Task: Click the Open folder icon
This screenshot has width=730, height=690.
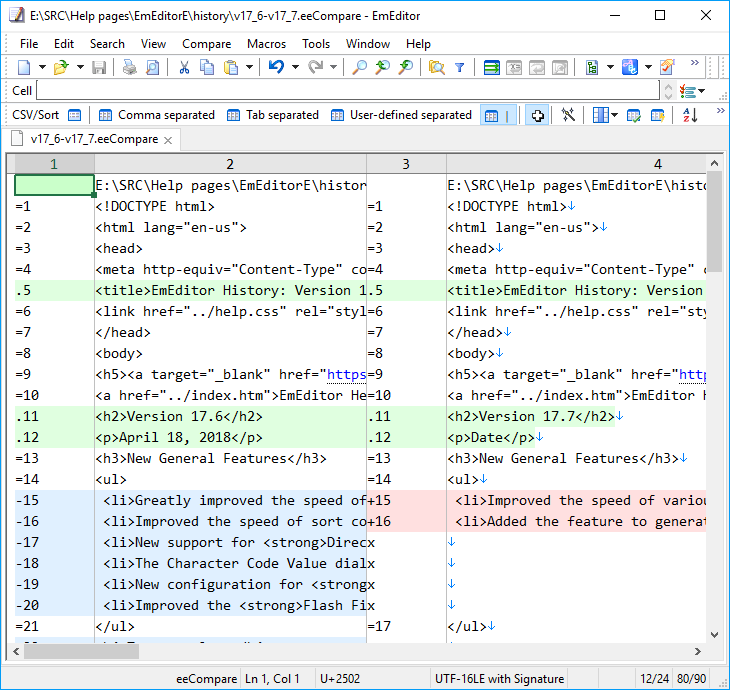Action: [x=61, y=67]
